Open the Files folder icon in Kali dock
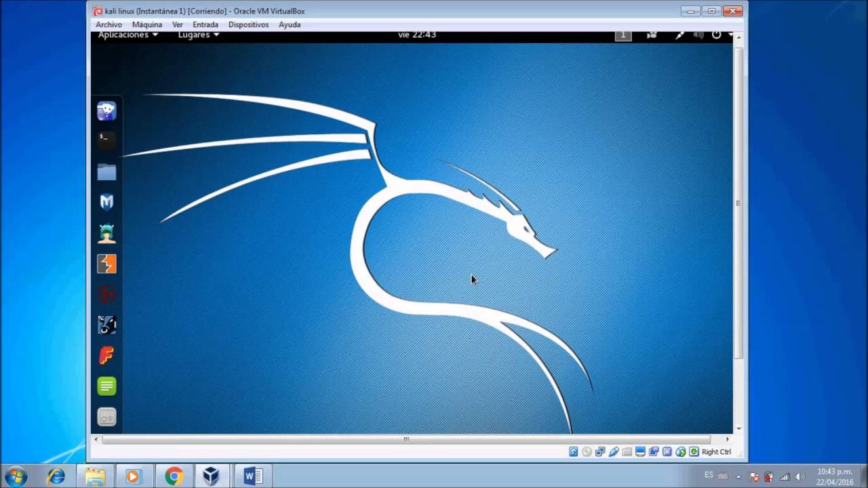Image resolution: width=868 pixels, height=488 pixels. [x=106, y=172]
